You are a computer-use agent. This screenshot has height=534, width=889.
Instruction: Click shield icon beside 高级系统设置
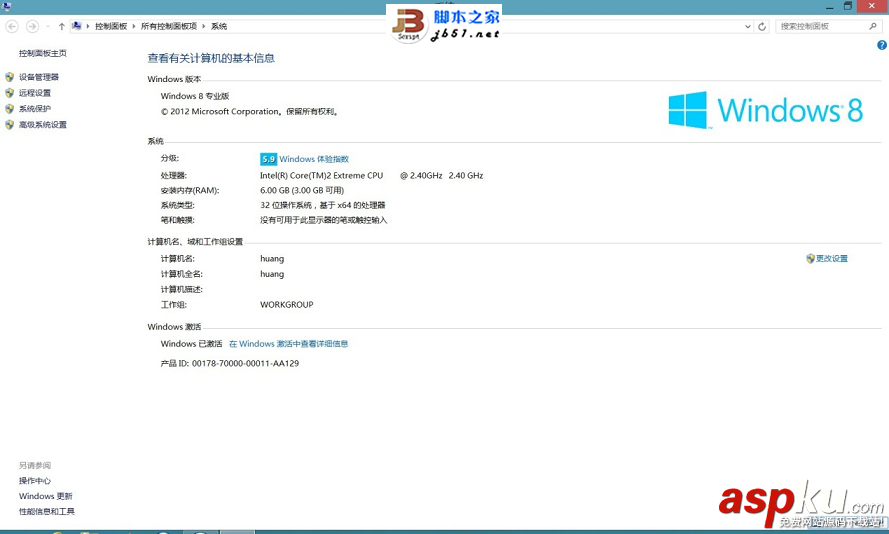(x=9, y=125)
